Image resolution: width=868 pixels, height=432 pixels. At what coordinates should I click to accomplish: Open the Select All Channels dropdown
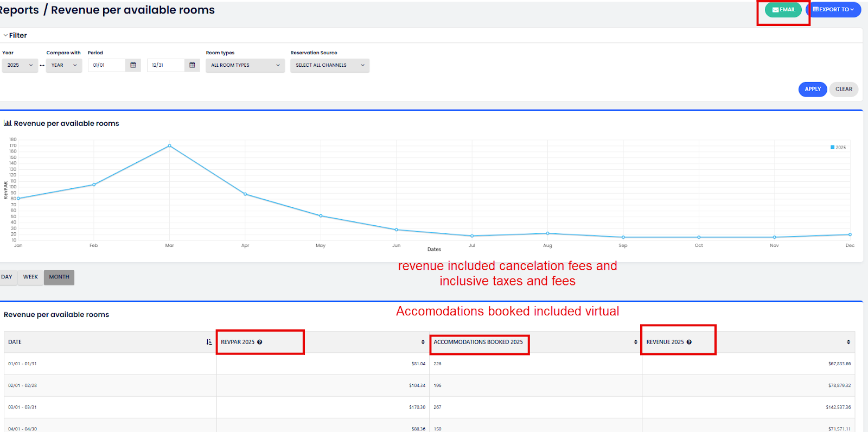point(330,65)
